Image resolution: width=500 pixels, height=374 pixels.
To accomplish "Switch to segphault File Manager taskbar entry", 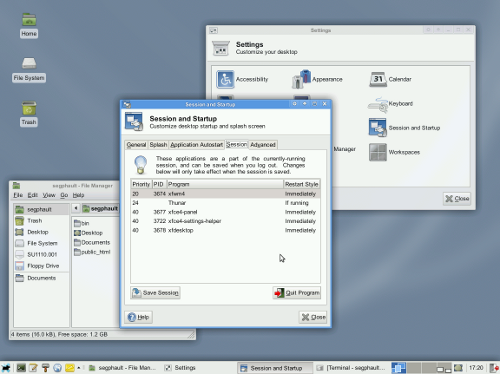I will 122,368.
